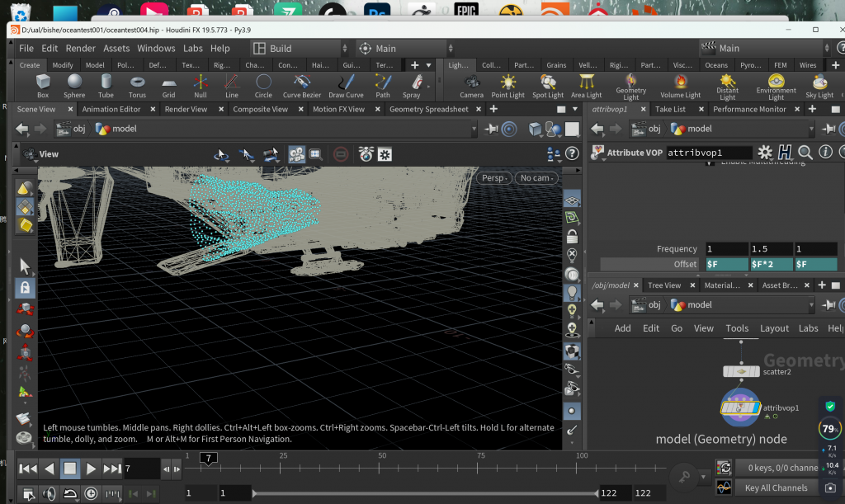
Task: Click the Frequency X value field
Action: (726, 249)
